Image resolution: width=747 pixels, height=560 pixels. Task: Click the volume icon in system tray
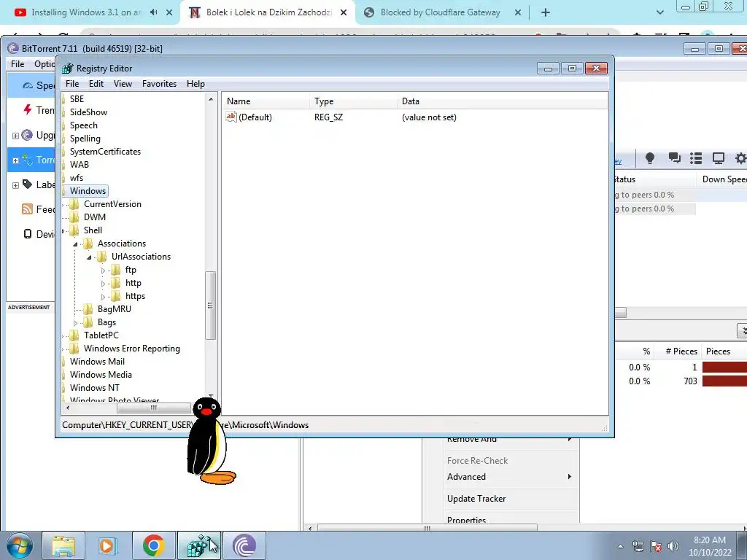pyautogui.click(x=673, y=546)
